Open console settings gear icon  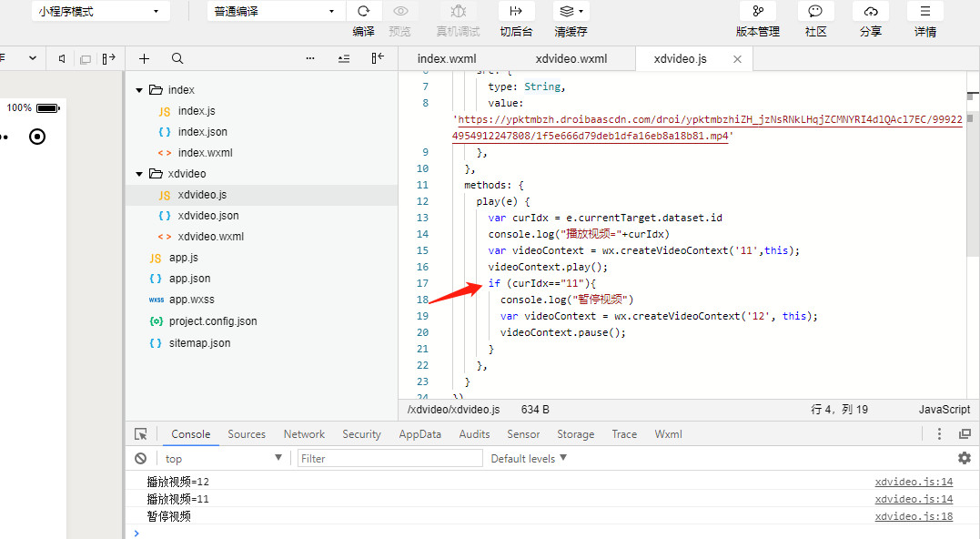tap(965, 458)
